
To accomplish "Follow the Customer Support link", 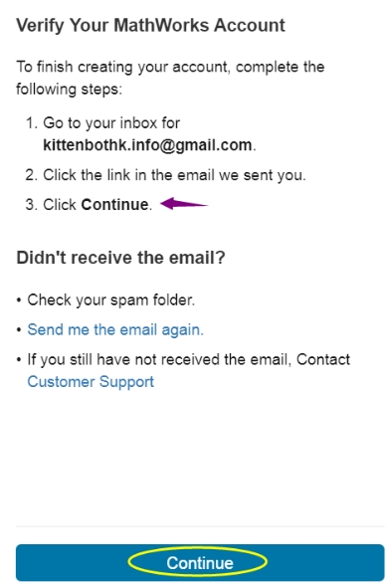I will [x=91, y=382].
